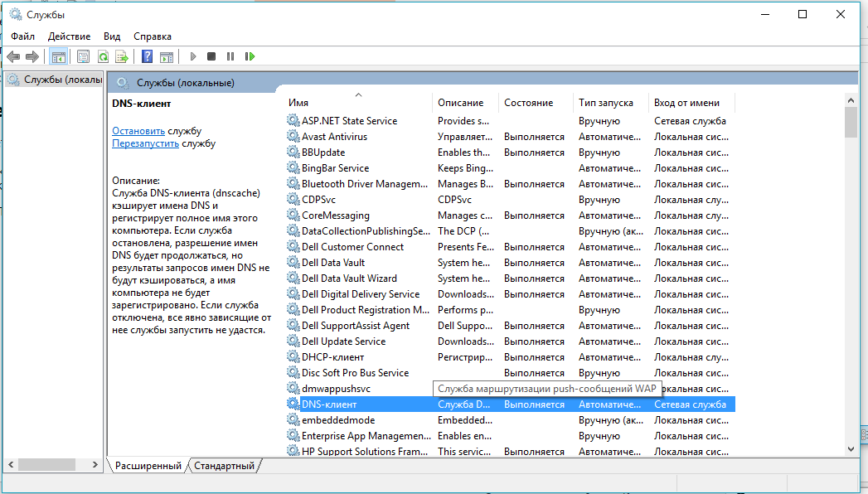
Task: Click the gear icon of Avast Antivirus
Action: tap(293, 136)
